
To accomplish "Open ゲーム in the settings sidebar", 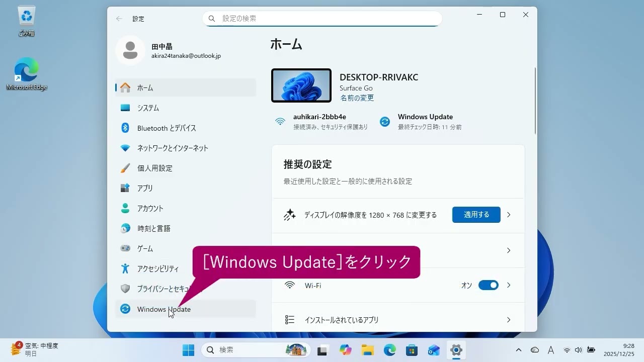I will [x=186, y=248].
